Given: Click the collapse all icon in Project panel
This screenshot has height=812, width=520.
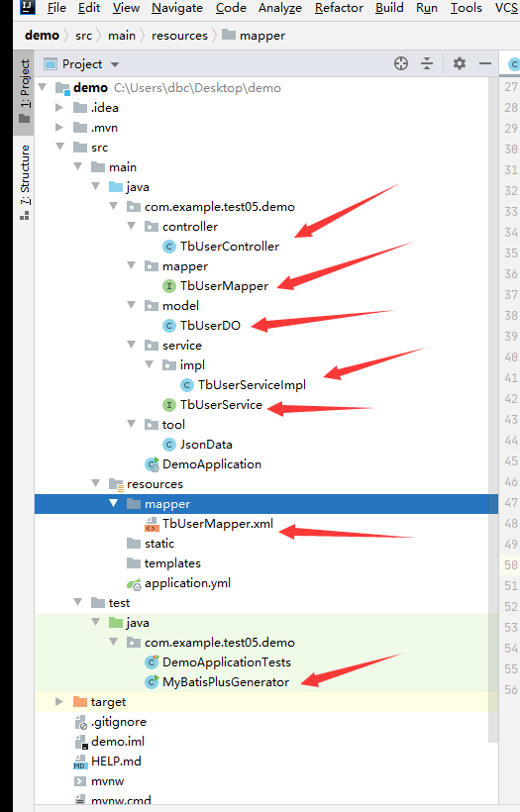Looking at the screenshot, I should [x=427, y=63].
